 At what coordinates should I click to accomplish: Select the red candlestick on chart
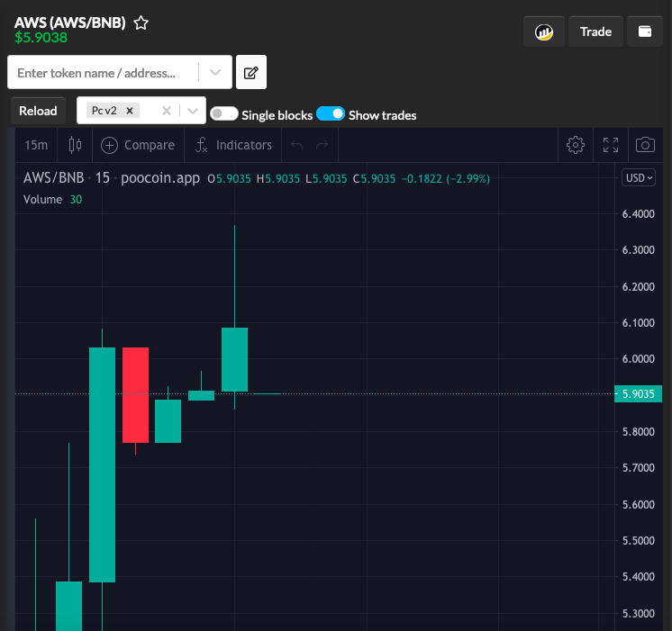point(135,395)
